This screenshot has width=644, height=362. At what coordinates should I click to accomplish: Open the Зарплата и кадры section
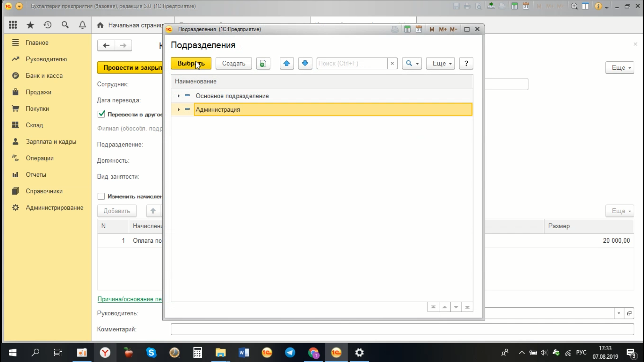pos(51,142)
